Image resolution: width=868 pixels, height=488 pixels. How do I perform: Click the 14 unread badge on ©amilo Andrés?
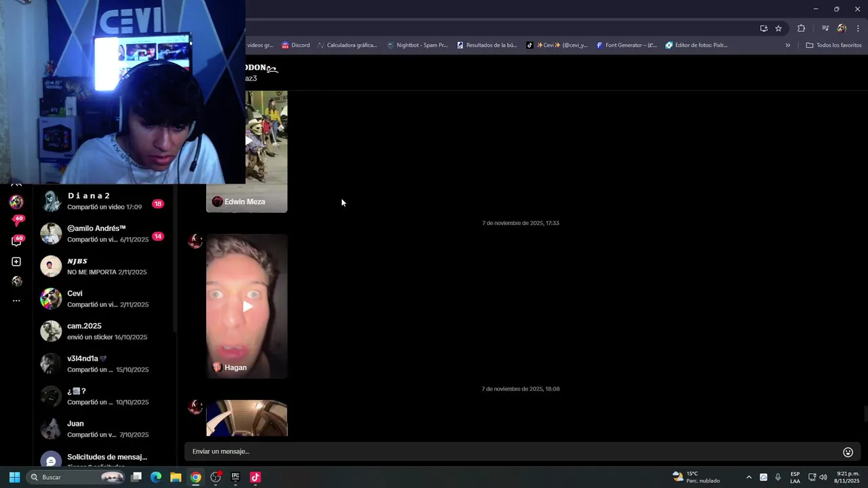(x=157, y=237)
